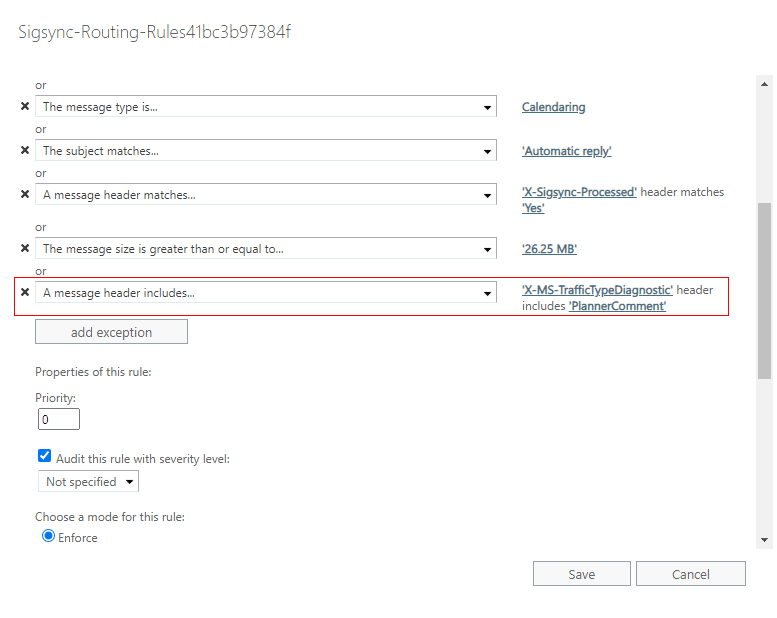Click the 'Calendaring' link
The image size is (777, 618).
(x=553, y=107)
